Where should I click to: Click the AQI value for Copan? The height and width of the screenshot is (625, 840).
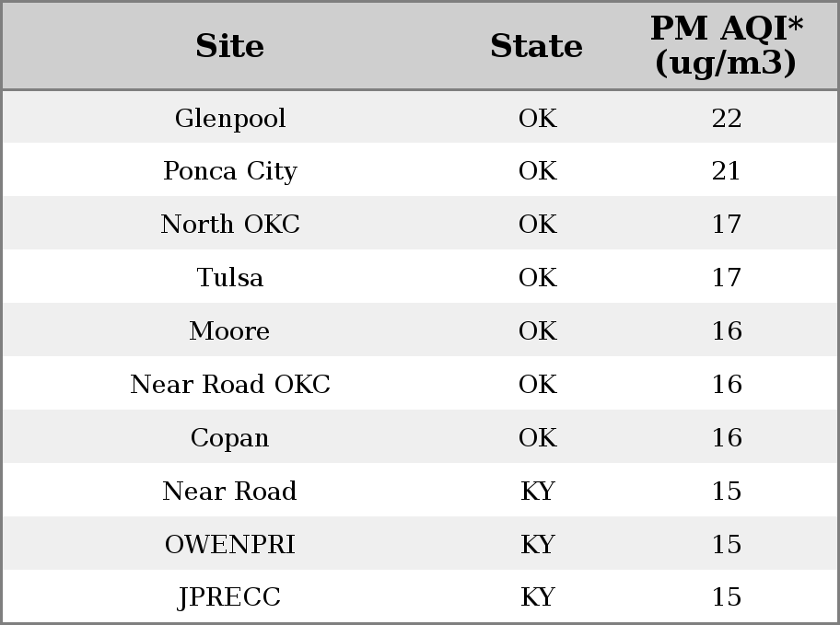pos(727,437)
